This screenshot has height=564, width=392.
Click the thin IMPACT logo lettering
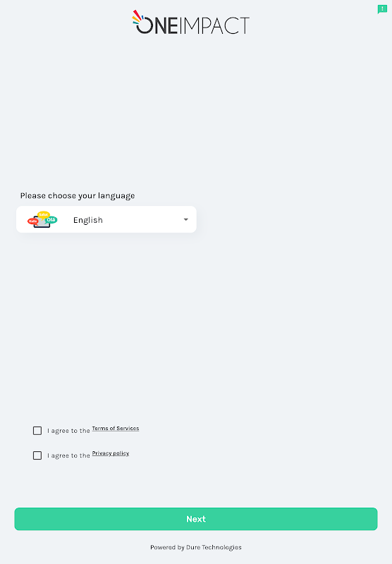tap(214, 25)
